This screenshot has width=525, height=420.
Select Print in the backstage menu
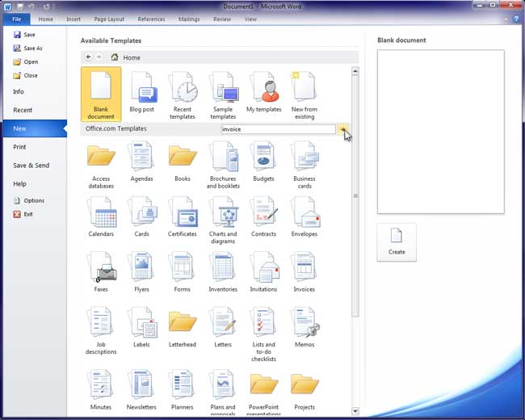point(35,147)
